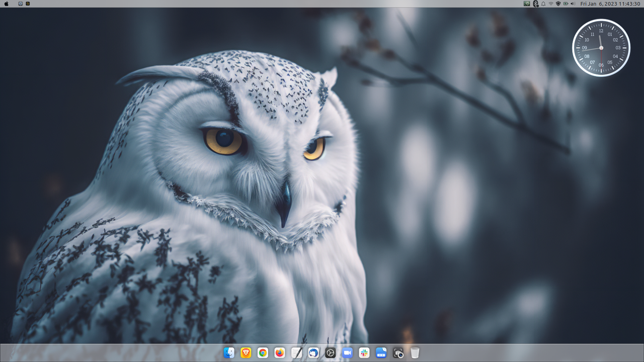
Task: Open the text editor dock icon
Action: tap(296, 353)
